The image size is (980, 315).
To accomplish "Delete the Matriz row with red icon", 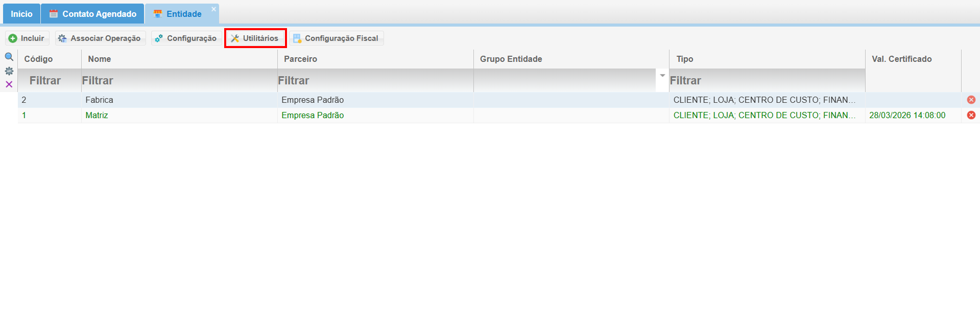I will pos(971,115).
